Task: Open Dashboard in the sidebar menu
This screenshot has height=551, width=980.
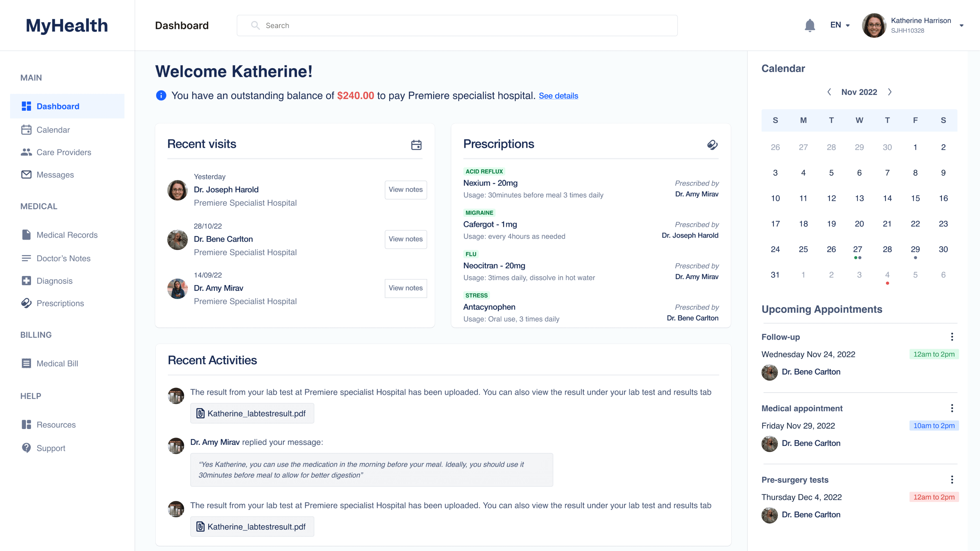Action: pyautogui.click(x=67, y=106)
